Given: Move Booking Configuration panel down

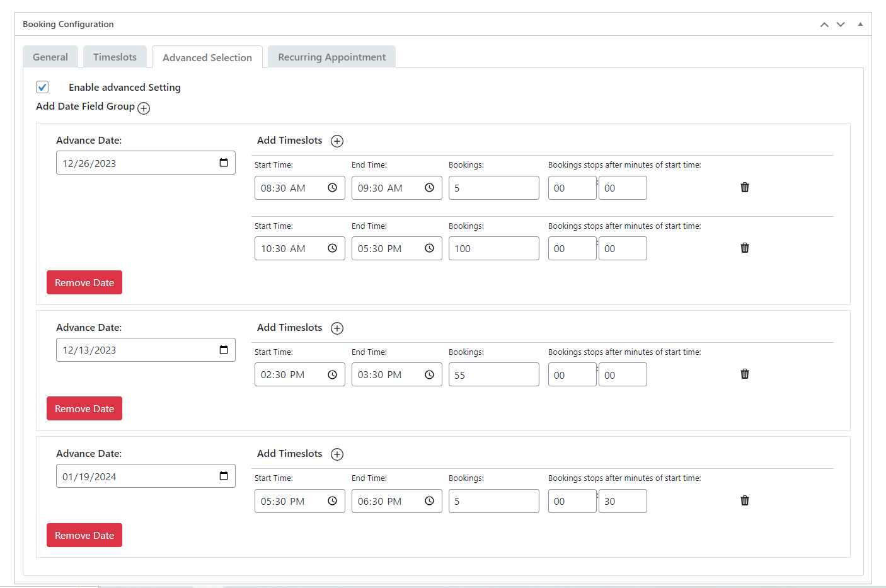Looking at the screenshot, I should point(841,25).
